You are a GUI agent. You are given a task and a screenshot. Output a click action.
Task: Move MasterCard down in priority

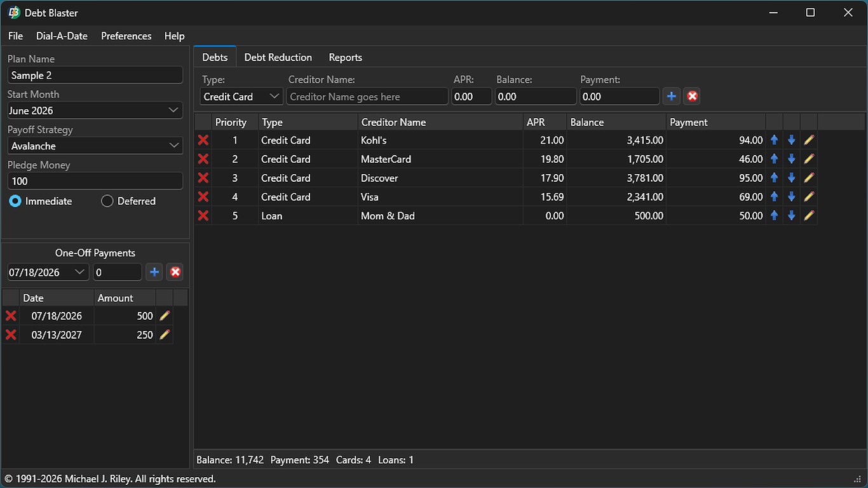(792, 159)
